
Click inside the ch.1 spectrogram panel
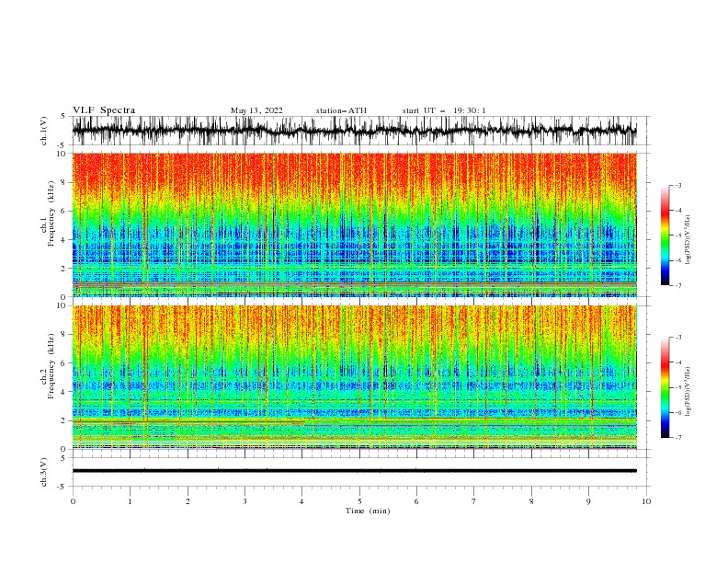tap(354, 224)
